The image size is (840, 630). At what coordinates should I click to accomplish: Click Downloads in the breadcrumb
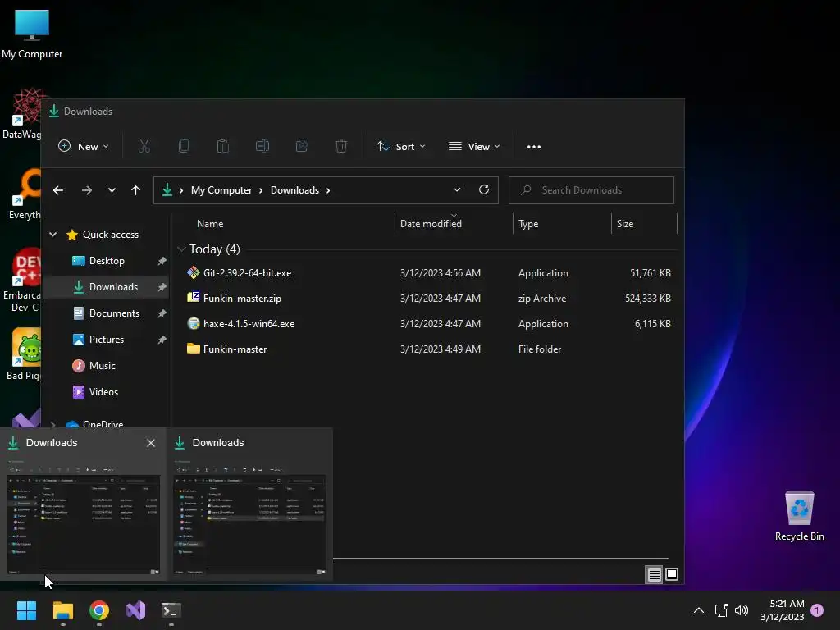[x=294, y=190]
